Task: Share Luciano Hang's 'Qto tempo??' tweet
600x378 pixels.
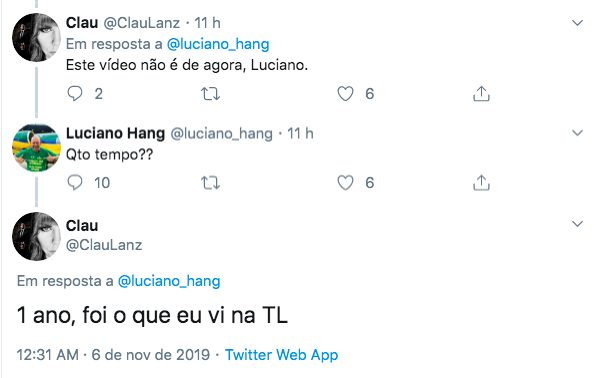Action: click(x=481, y=183)
